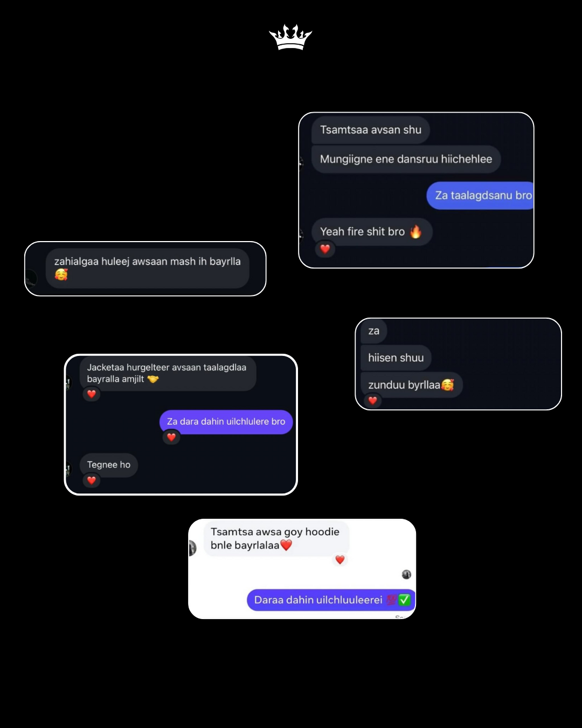
Task: Select the 'Jacketaa hurgelteer avsaan' message
Action: point(168,373)
